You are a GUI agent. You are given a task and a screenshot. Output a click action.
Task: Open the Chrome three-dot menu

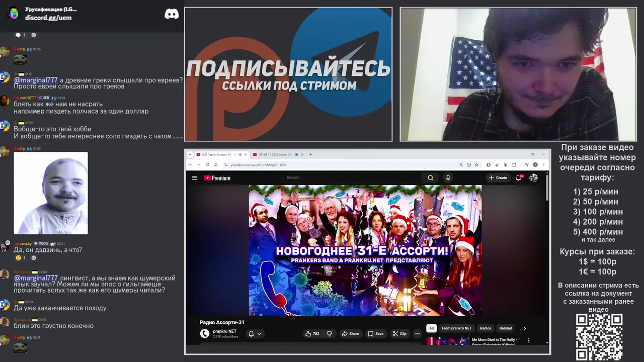(x=544, y=164)
